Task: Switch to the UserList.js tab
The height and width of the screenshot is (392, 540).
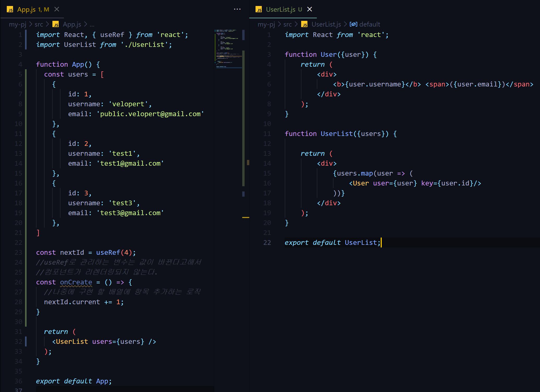Action: click(x=281, y=10)
